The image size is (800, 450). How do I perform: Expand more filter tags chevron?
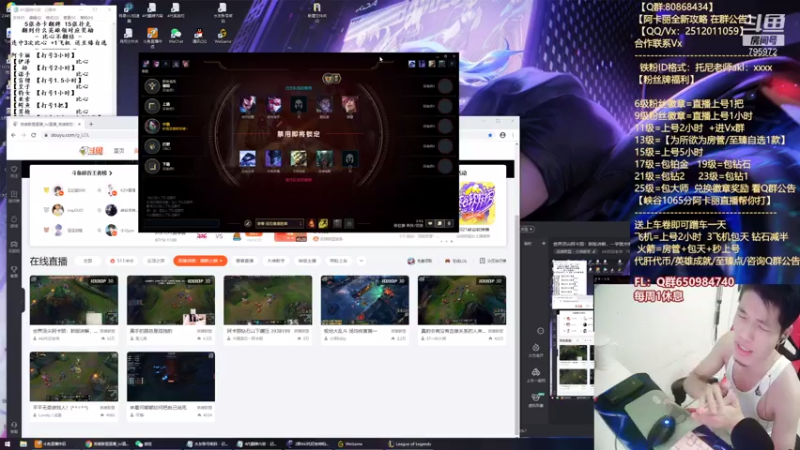point(361,261)
